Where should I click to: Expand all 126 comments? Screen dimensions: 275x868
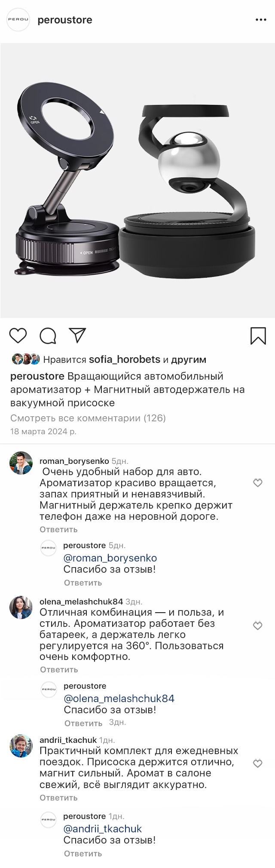88,418
